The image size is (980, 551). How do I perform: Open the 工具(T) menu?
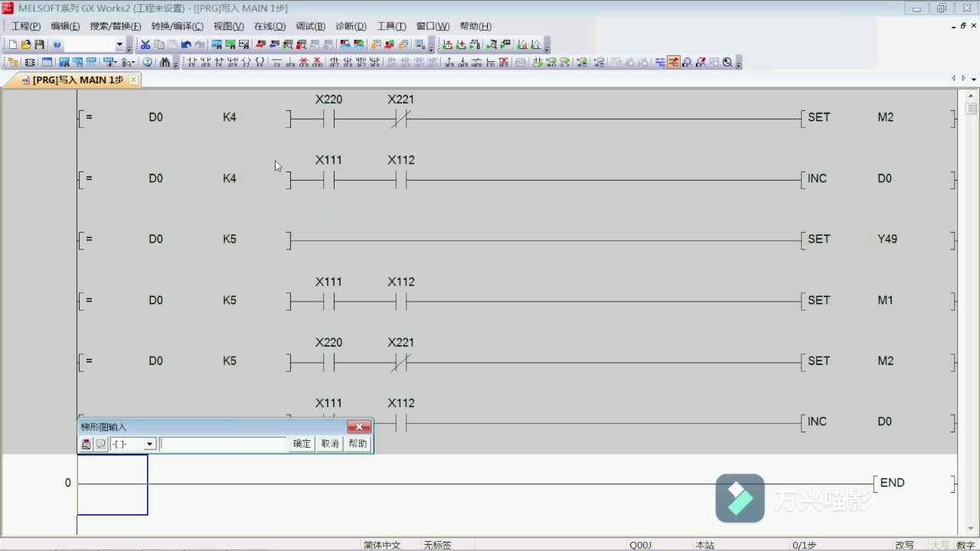[391, 26]
